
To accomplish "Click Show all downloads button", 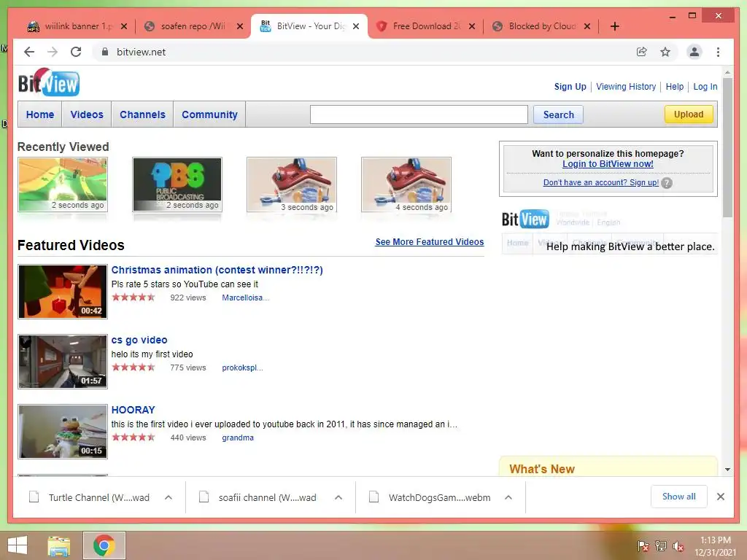I will click(x=679, y=497).
